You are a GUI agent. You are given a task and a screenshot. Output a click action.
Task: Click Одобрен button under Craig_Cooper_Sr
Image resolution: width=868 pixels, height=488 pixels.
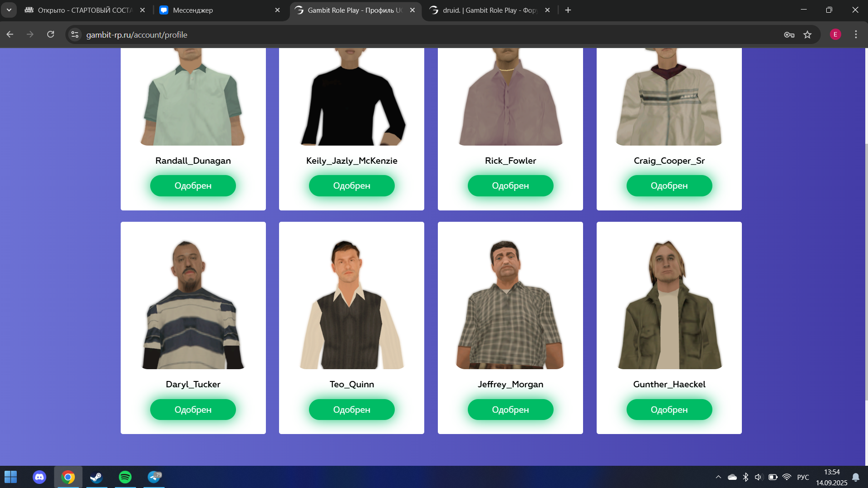point(669,185)
